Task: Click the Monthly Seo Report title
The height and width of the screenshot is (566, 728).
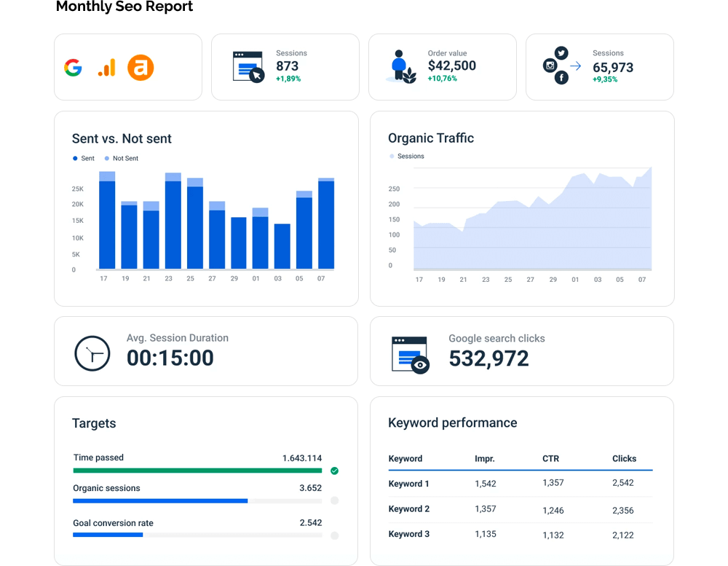Action: [x=124, y=7]
